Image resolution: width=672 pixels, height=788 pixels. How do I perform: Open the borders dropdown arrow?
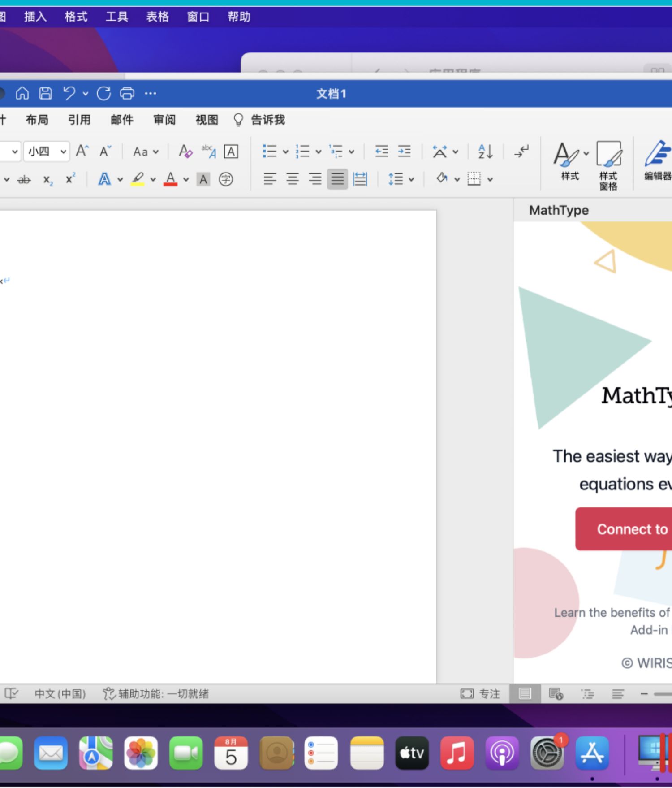point(490,180)
